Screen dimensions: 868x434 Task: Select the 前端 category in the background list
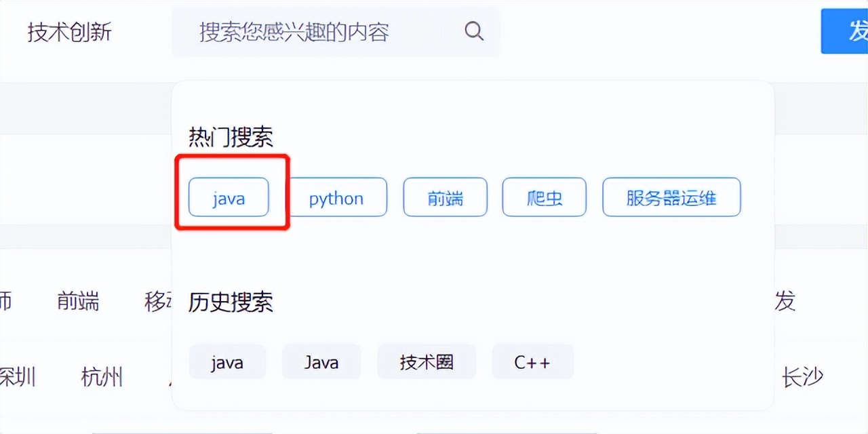79,302
